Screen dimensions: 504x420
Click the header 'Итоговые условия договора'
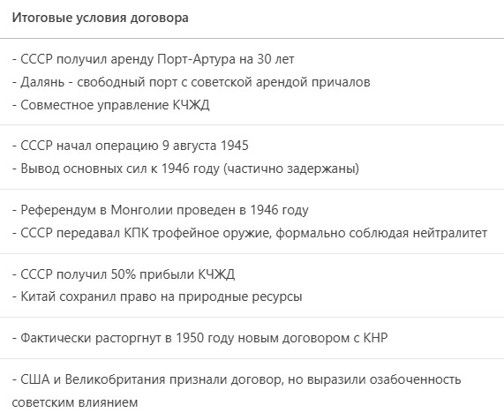tap(100, 18)
